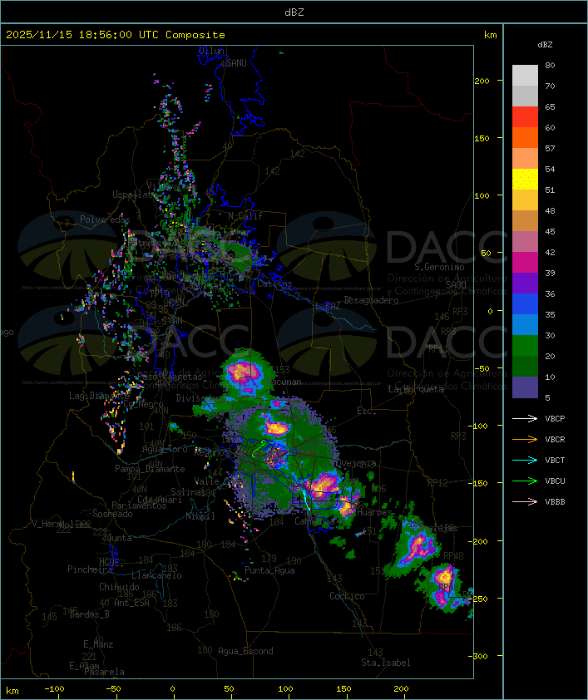This screenshot has height=700, width=588.
Task: Click the 150 tick on the bottom axis
Action: (343, 689)
